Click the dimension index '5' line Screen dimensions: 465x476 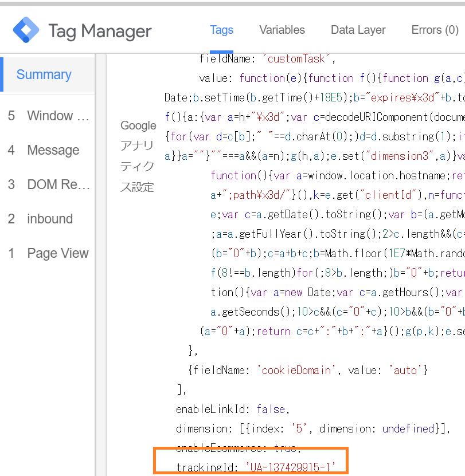click(314, 428)
